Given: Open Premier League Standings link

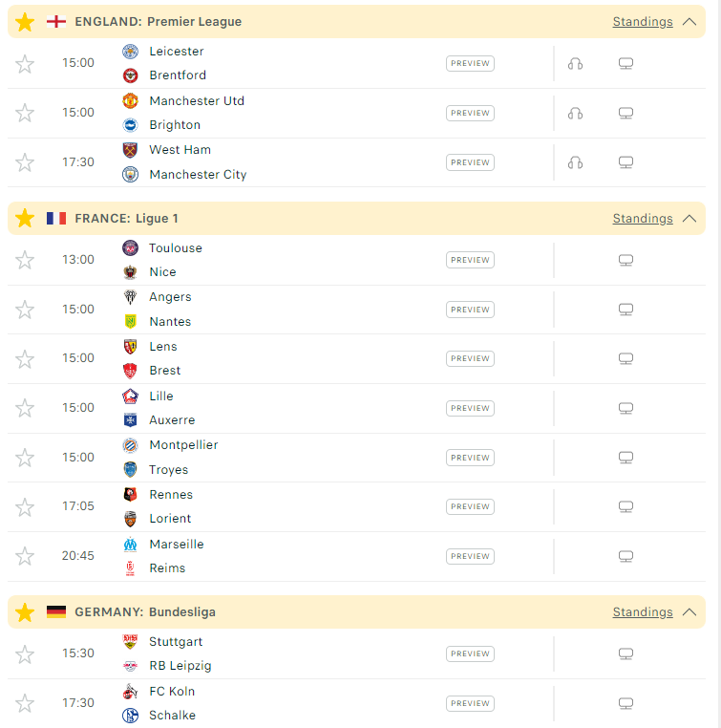Looking at the screenshot, I should 643,22.
